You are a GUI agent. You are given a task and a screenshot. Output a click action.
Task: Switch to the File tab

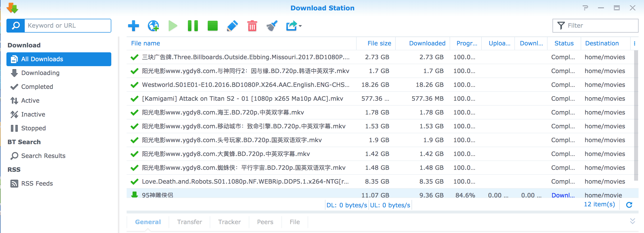[x=295, y=222]
